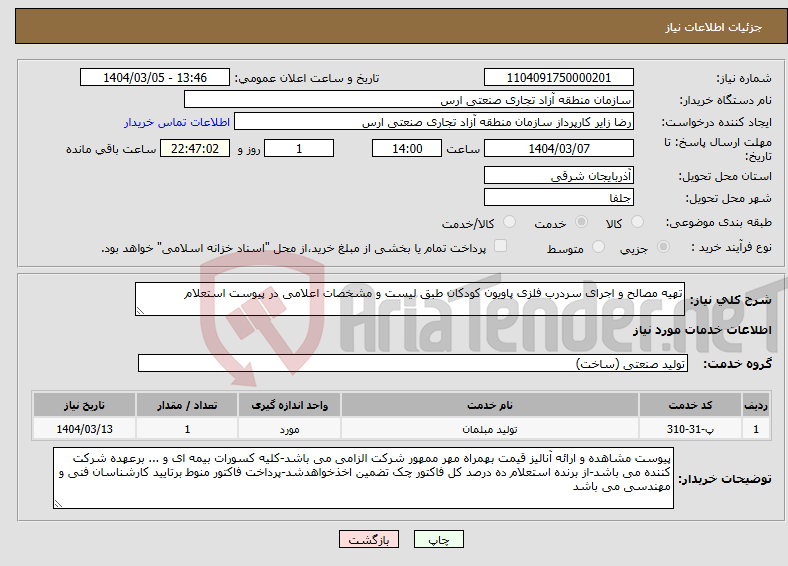Click the گروه خدمت label
Viewport: 788px width, 566px height.
coord(737,363)
